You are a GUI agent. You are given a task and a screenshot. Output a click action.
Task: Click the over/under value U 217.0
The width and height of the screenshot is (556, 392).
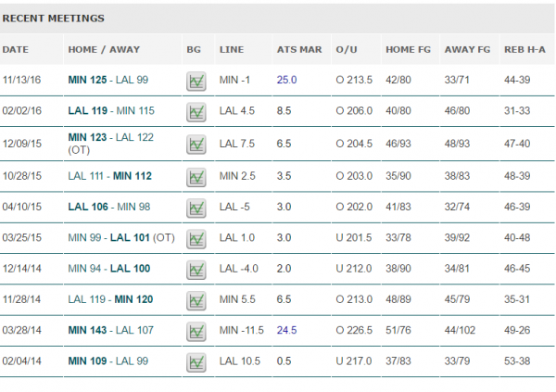(354, 361)
